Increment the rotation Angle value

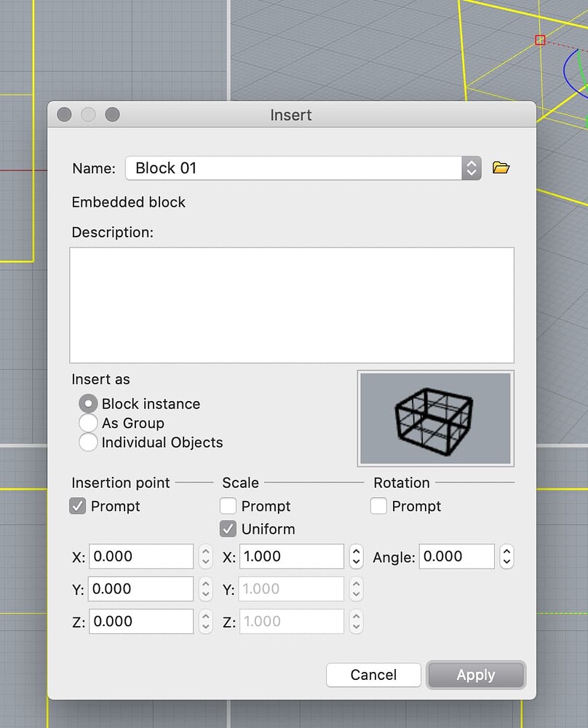[506, 553]
